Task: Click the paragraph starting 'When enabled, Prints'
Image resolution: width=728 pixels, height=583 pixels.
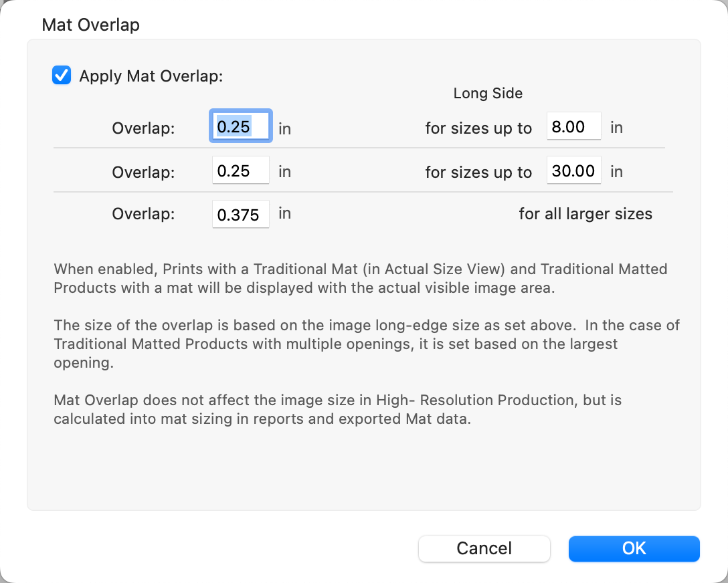Action: tap(360, 277)
